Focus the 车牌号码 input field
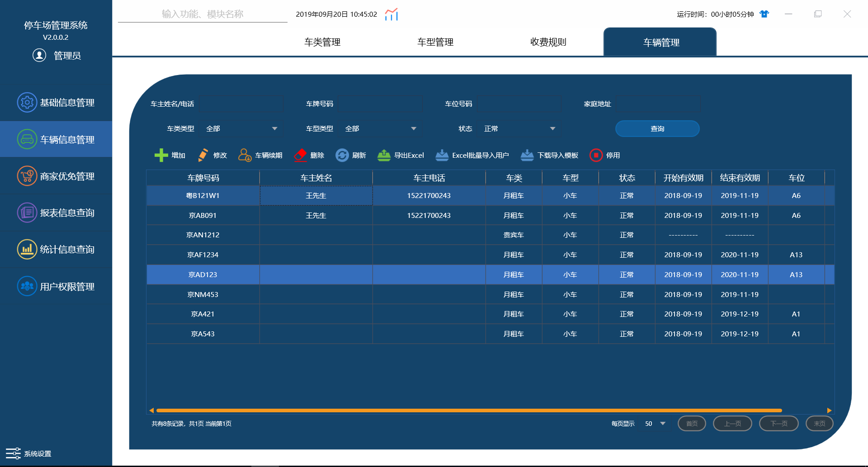The height and width of the screenshot is (467, 868). [380, 104]
